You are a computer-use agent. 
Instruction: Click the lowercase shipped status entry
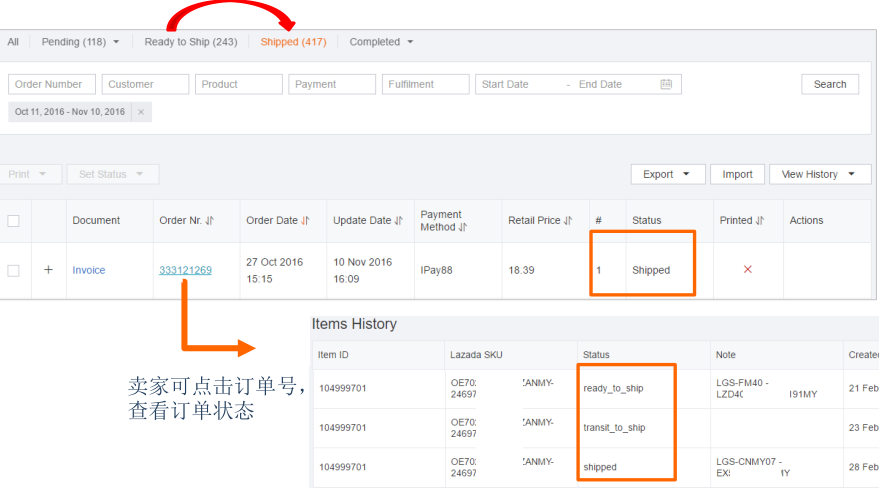coord(600,467)
